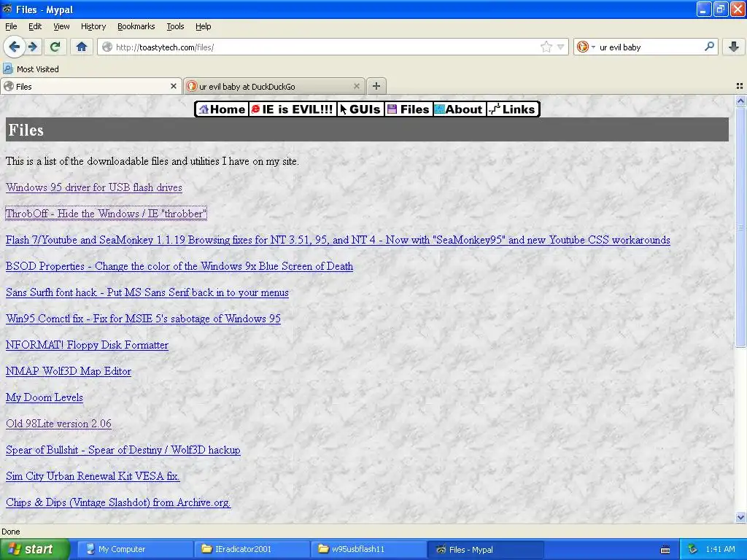
Task: Open NMAP Wolf3D Map Editor link
Action: point(69,370)
